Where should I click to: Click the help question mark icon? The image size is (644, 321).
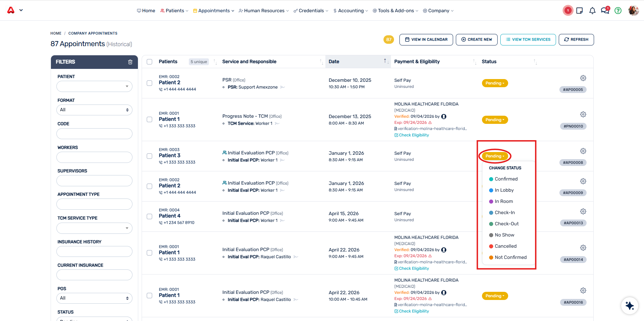tap(618, 11)
